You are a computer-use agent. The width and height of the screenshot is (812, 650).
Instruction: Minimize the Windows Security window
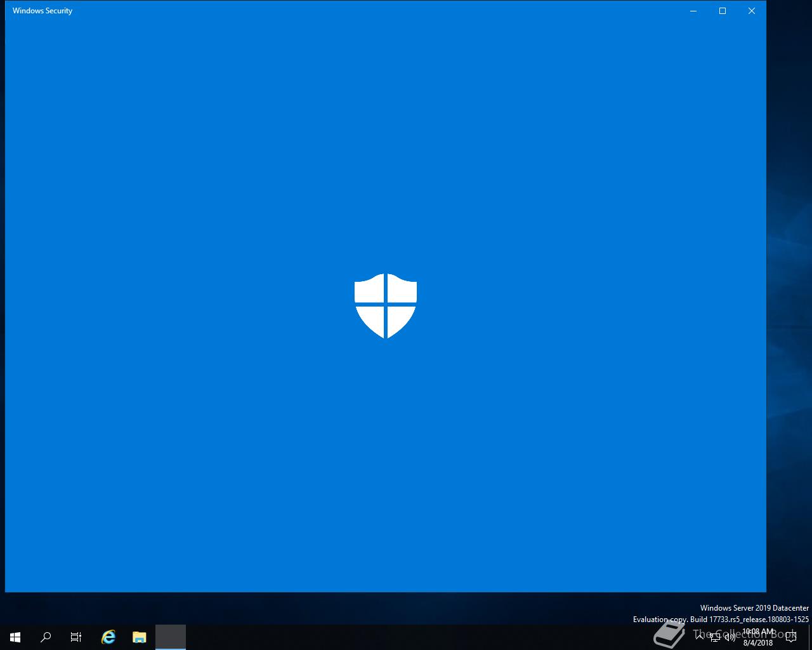click(693, 11)
